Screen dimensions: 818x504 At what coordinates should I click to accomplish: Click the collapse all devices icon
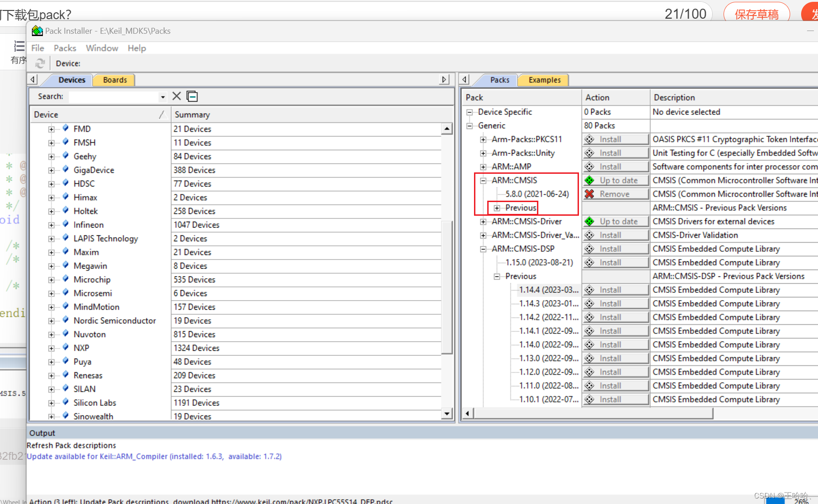coord(193,96)
